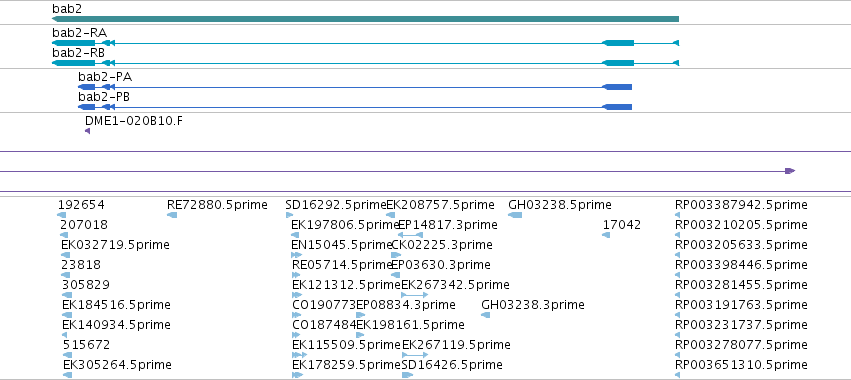Select the arrow glyph under RE72880.5prime
The height and width of the screenshot is (380, 851).
pos(172,215)
